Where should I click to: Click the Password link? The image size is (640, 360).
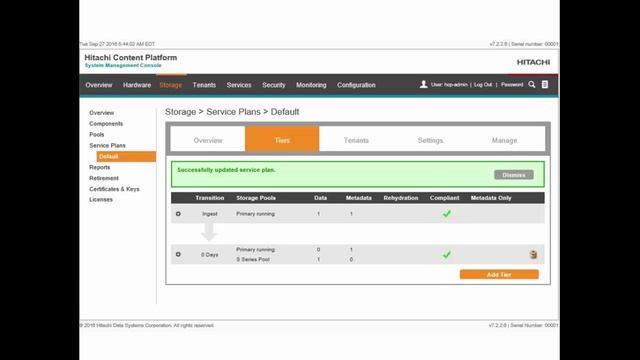(x=512, y=84)
